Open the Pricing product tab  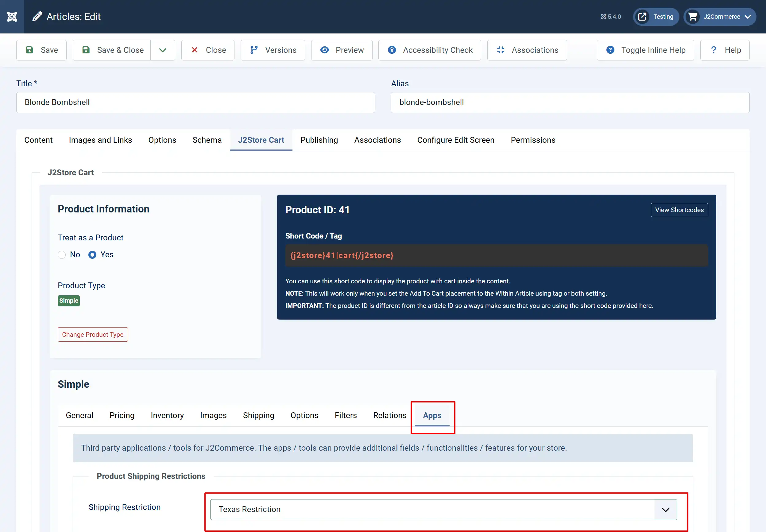122,415
